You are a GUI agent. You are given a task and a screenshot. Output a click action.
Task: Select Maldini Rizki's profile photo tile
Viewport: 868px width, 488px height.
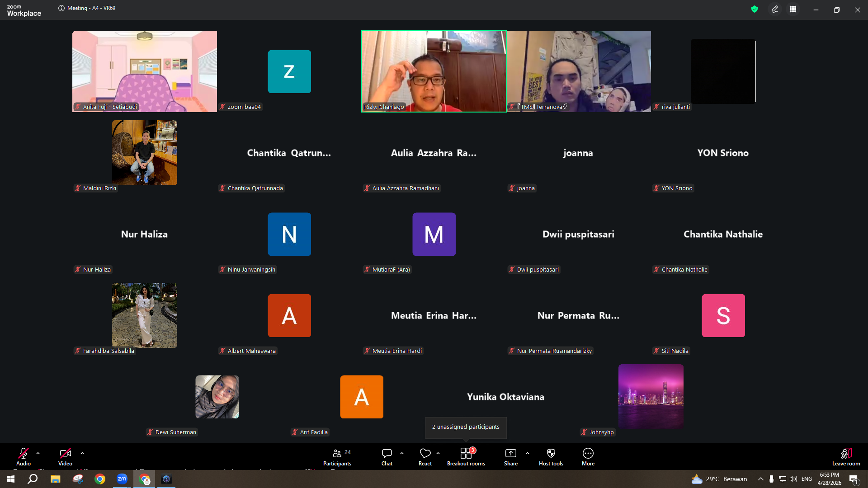145,153
